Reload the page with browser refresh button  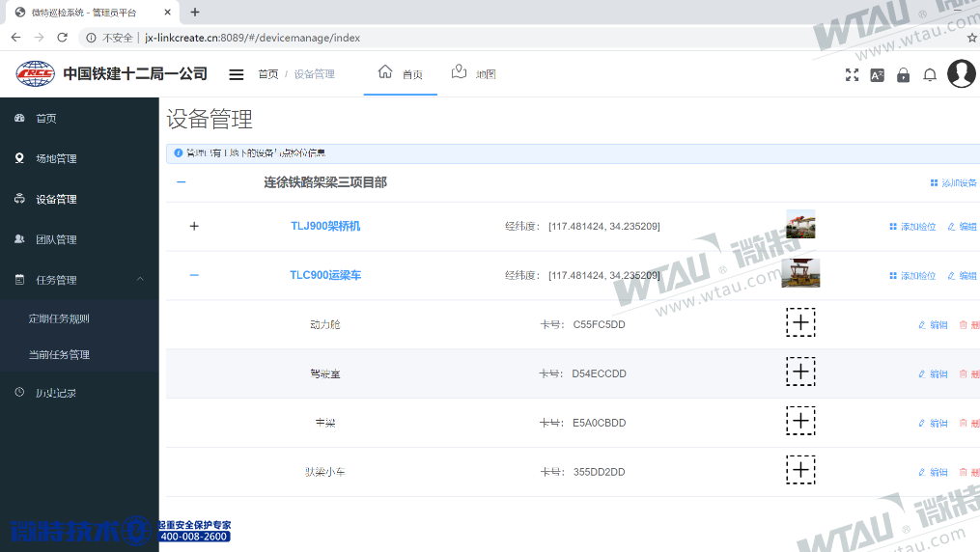[x=63, y=38]
